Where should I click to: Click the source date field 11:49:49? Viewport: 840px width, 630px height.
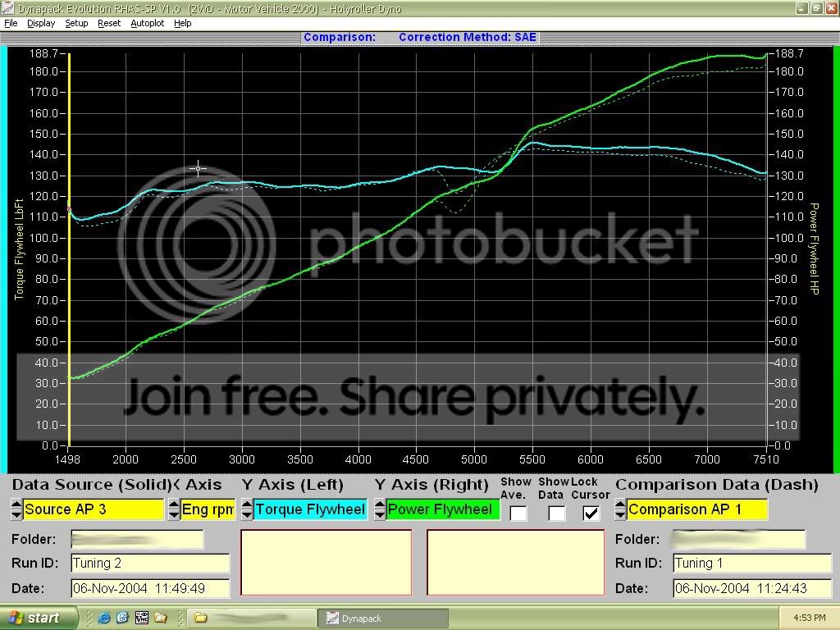150,588
